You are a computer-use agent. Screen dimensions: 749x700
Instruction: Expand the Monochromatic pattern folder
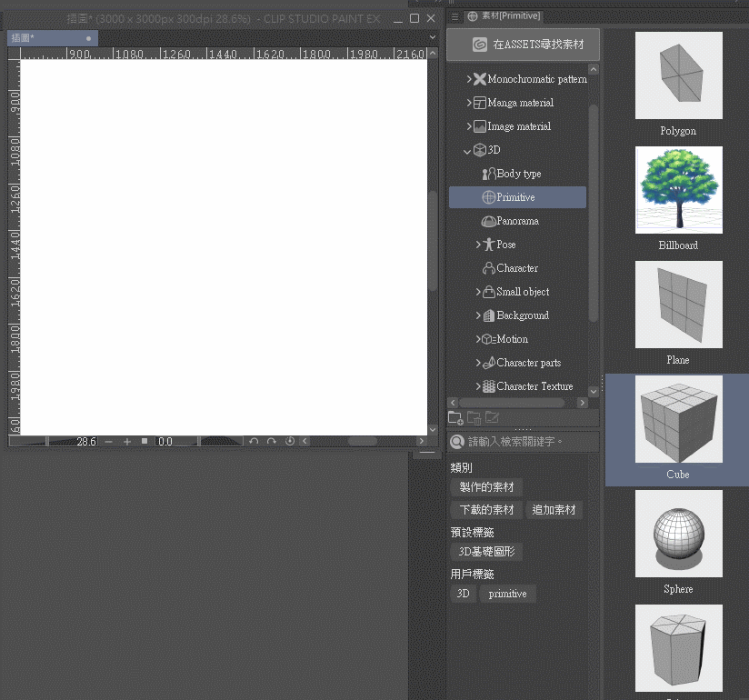tap(469, 79)
